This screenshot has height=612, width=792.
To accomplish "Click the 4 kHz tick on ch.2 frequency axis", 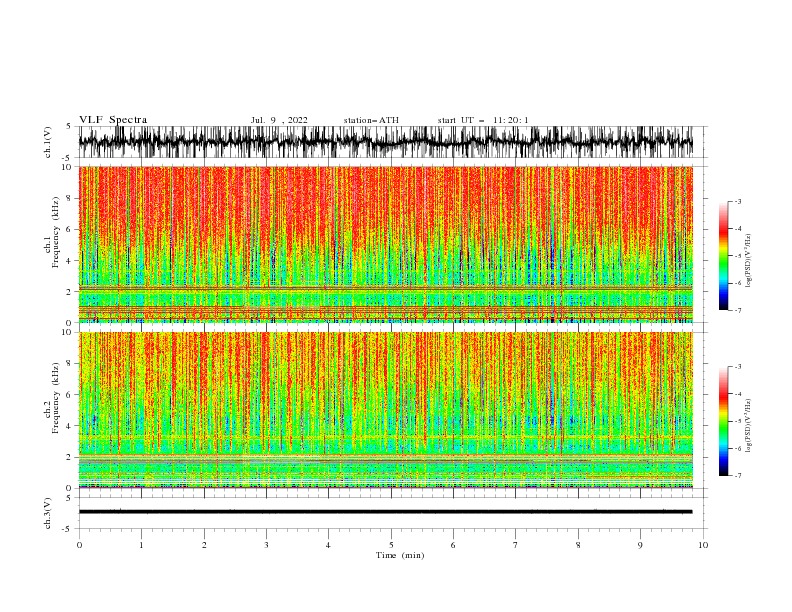I will [70, 426].
